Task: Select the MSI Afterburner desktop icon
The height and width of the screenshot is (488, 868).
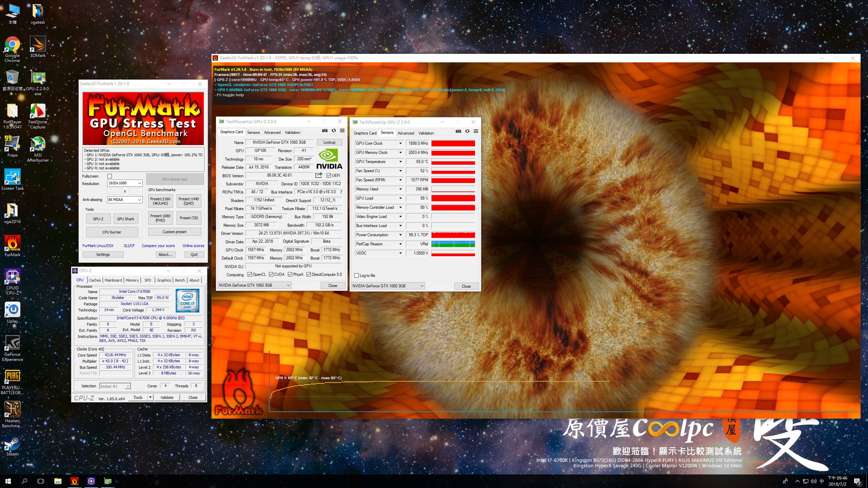Action: click(38, 149)
